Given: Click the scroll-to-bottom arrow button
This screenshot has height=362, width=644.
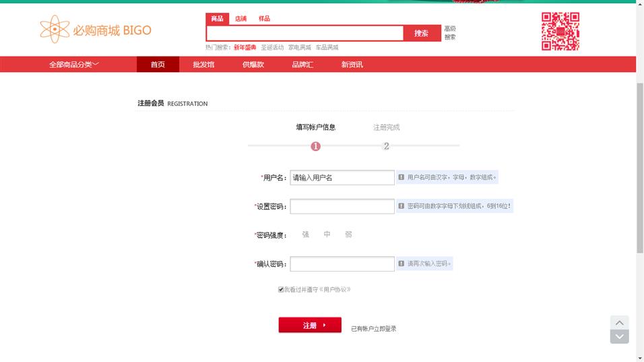Looking at the screenshot, I should pos(619,336).
